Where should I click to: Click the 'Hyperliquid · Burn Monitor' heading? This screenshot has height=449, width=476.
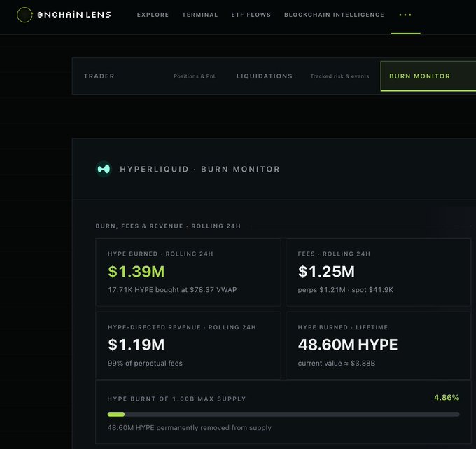coord(199,170)
